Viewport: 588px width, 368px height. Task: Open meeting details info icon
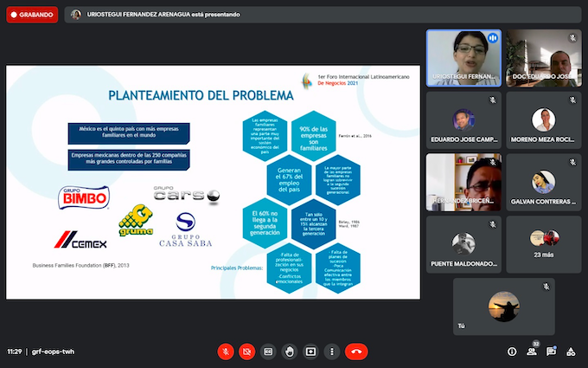(x=512, y=352)
